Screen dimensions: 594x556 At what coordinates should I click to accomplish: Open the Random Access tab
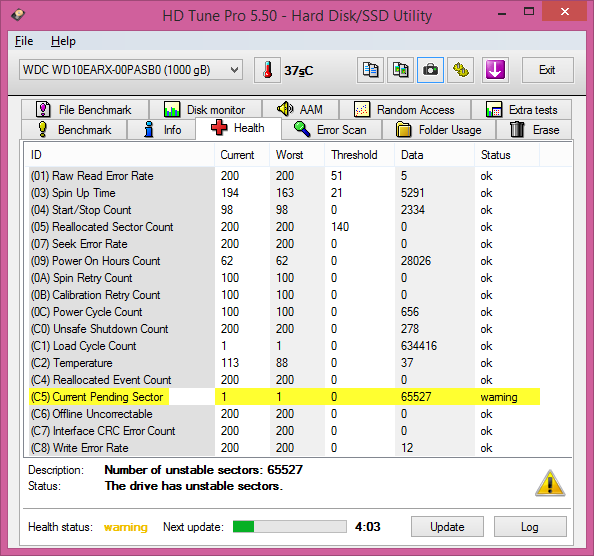point(405,110)
